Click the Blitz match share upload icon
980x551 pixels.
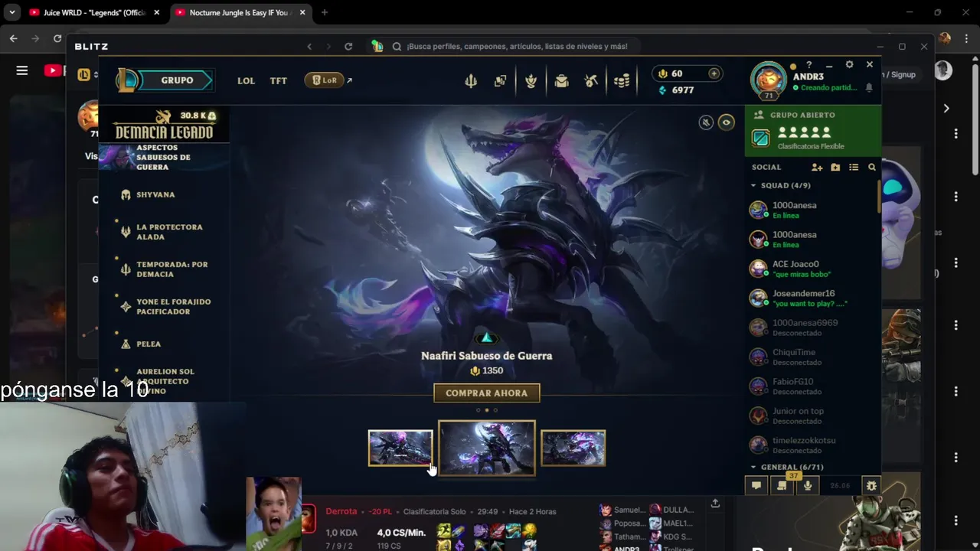715,503
